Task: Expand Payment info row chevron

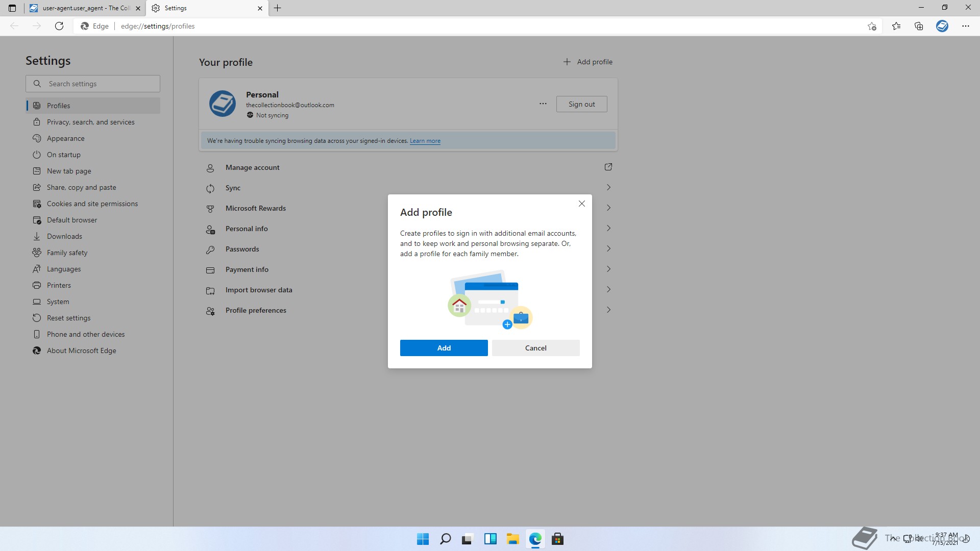Action: [608, 269]
